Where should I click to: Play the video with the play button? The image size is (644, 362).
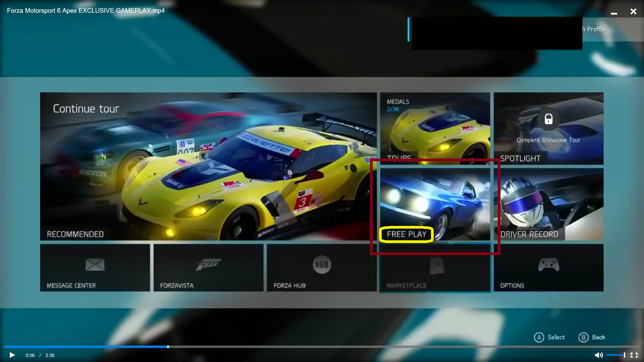12,355
